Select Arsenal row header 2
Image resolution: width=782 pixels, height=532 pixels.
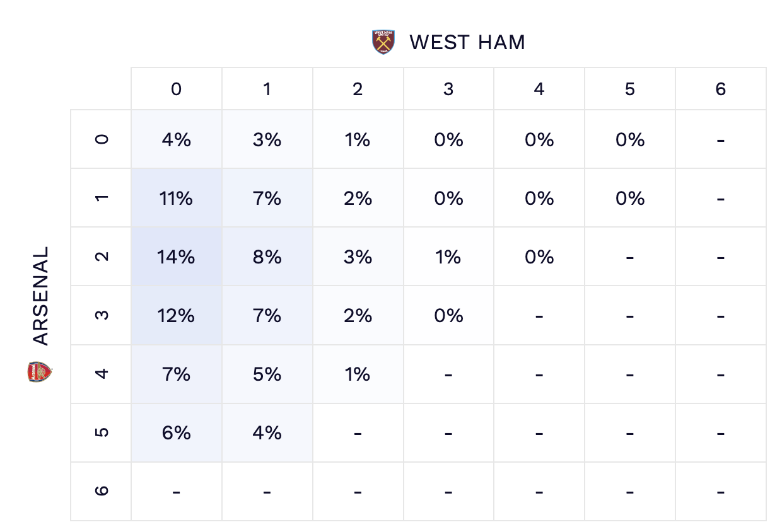point(102,257)
